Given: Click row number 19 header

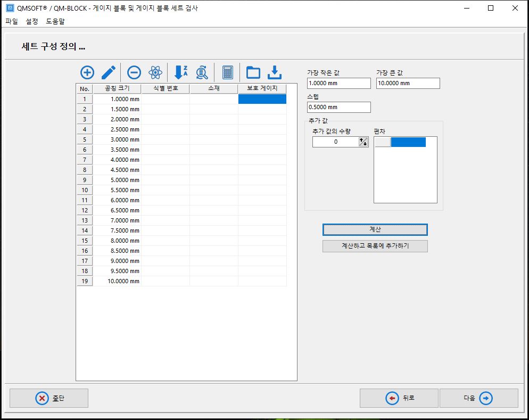Looking at the screenshot, I should 85,282.
